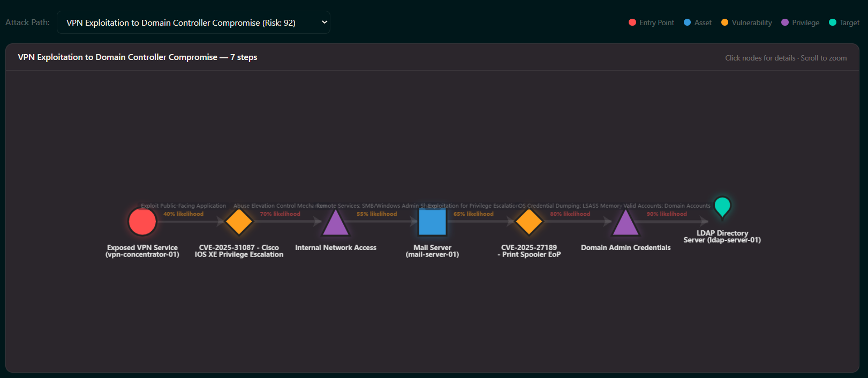Click the purple Privilege legend dot
Screen dimensions: 868x378
pos(785,22)
